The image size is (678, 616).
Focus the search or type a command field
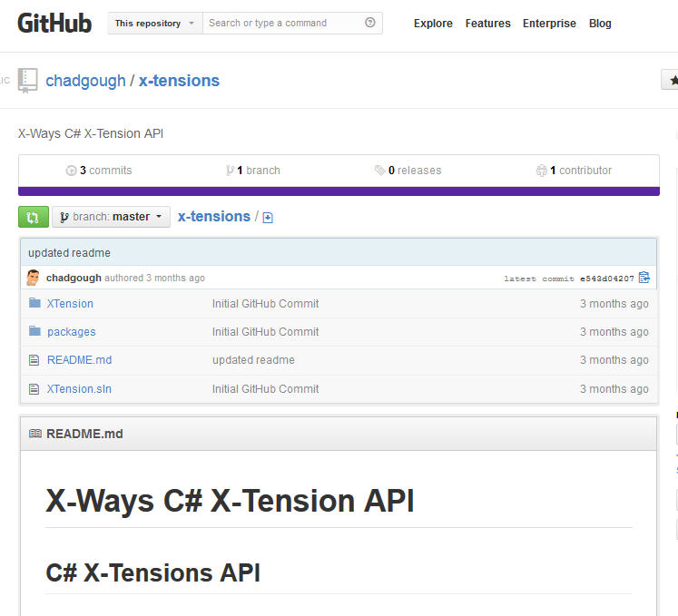[281, 23]
